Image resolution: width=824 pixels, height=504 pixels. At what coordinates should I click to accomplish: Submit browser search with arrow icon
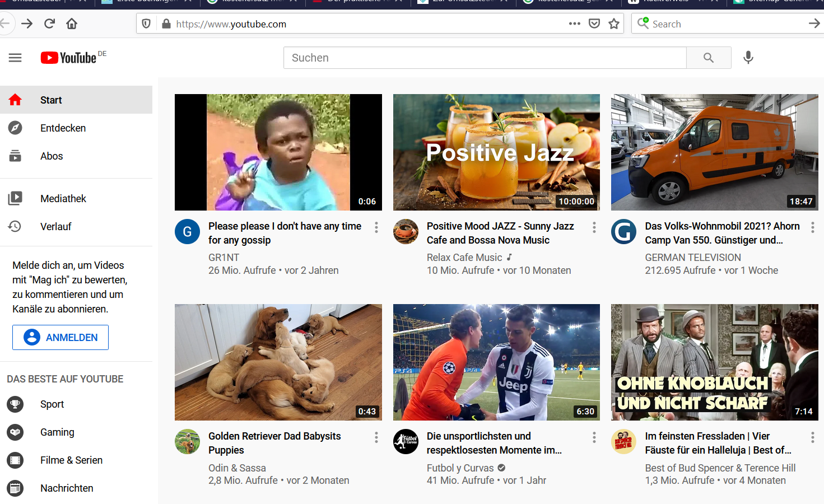click(814, 24)
